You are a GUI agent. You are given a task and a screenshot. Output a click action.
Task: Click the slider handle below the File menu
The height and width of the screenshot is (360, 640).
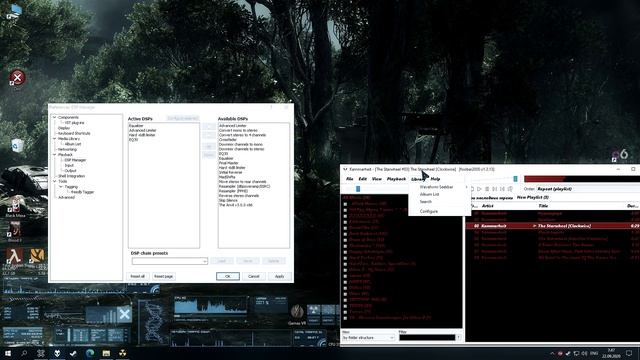pos(358,189)
